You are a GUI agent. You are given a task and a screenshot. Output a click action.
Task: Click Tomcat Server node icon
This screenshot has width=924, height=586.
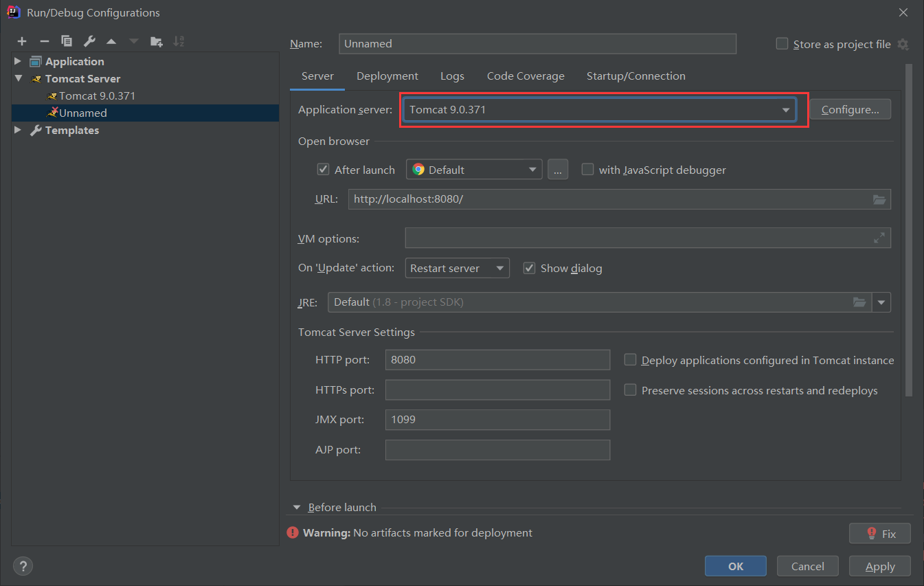coord(36,79)
